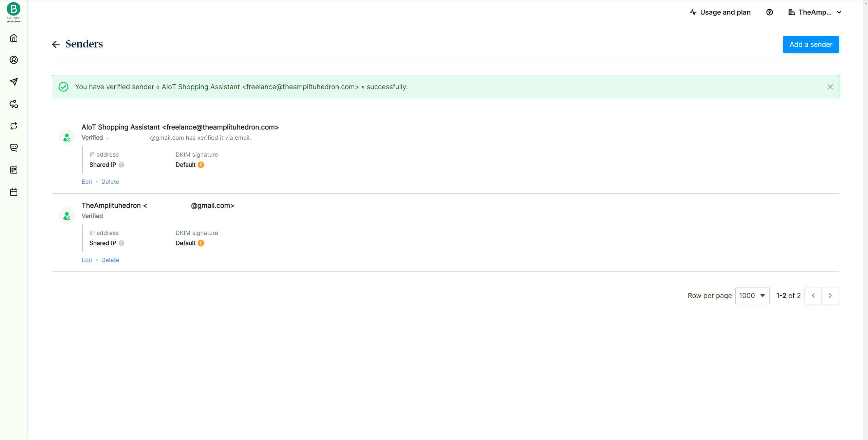Open Automation from the sidebar
This screenshot has height=440, width=868.
[x=14, y=104]
